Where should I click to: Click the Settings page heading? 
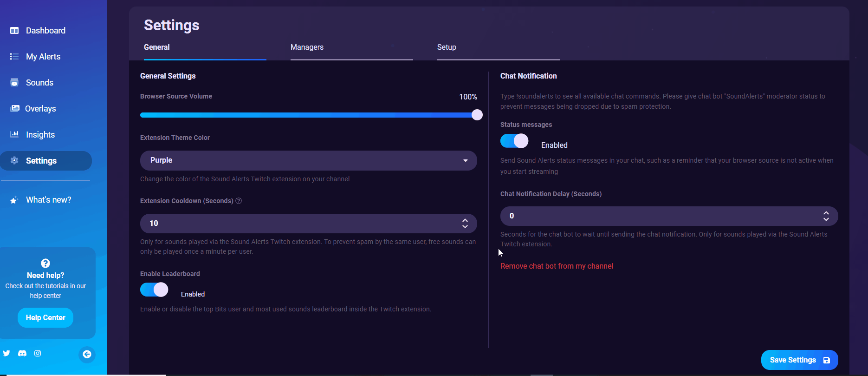click(x=172, y=25)
